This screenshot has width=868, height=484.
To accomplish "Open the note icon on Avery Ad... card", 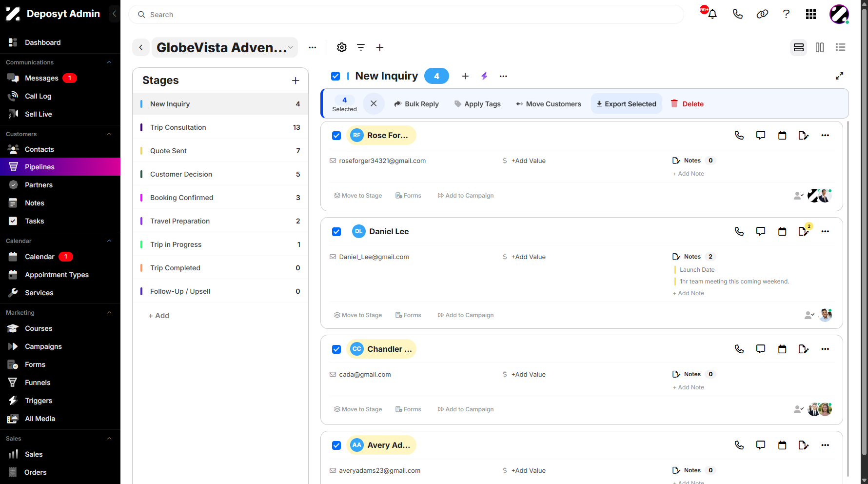I will 804,445.
